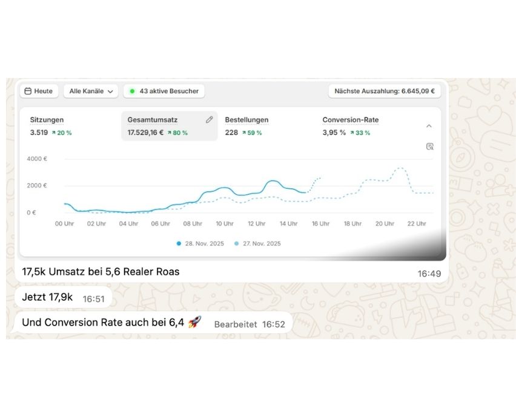Click the green active visitors dot

(132, 91)
